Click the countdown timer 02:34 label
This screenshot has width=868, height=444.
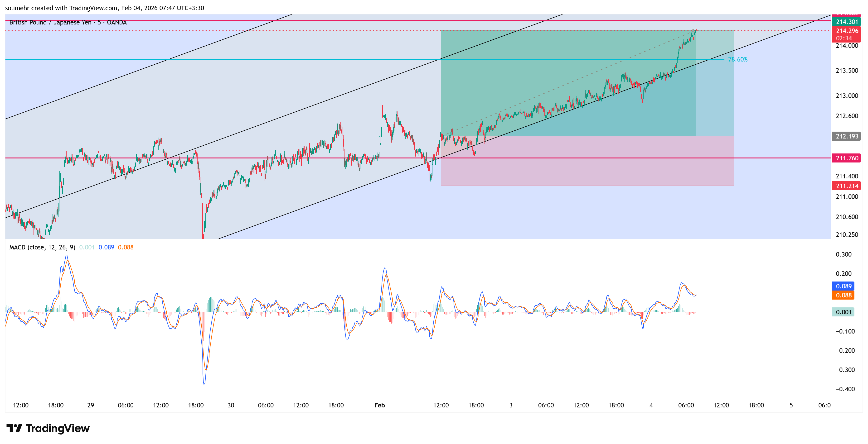point(844,38)
